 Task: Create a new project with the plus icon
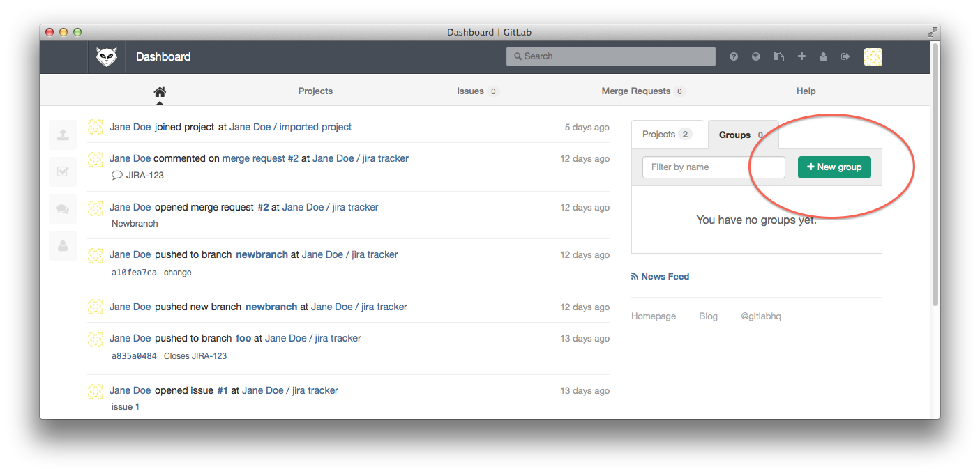[x=801, y=56]
